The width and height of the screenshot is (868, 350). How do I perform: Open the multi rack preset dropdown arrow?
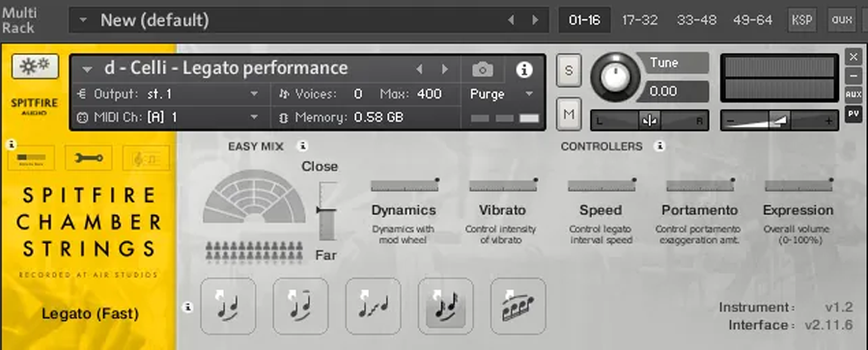(x=84, y=20)
